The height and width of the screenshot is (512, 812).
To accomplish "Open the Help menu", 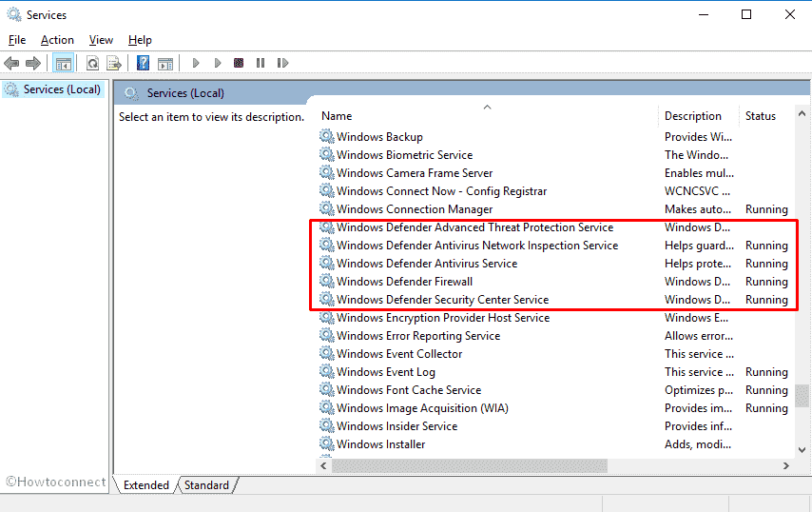I will click(x=140, y=40).
